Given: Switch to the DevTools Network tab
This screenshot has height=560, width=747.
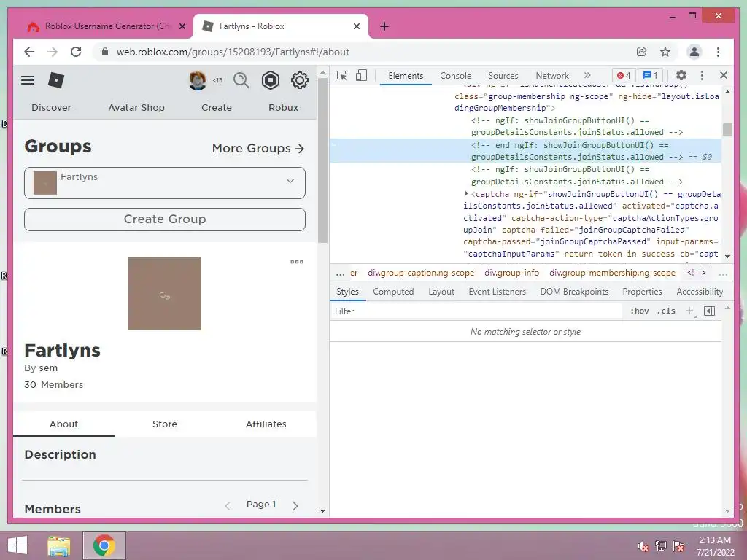Looking at the screenshot, I should [552, 76].
